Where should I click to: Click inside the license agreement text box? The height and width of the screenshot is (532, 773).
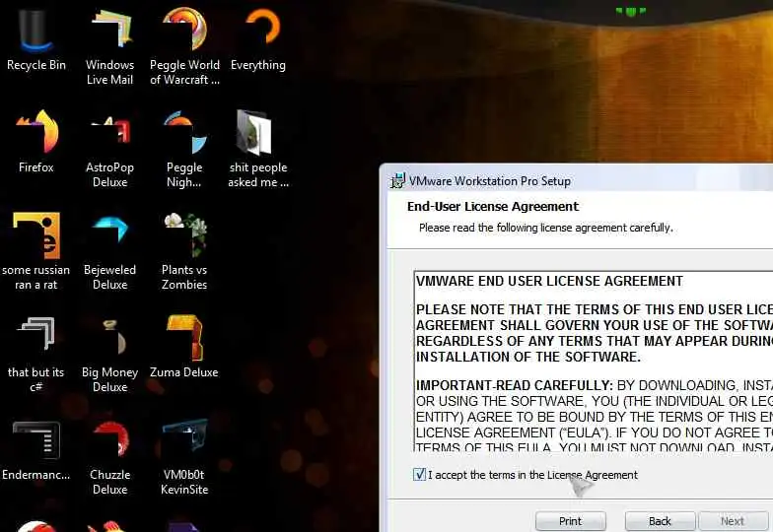[x=594, y=361]
